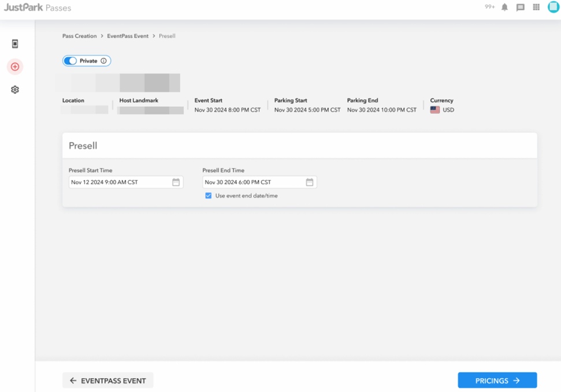Click the 99+ notification count badge
The width and height of the screenshot is (561, 392).
[489, 7]
